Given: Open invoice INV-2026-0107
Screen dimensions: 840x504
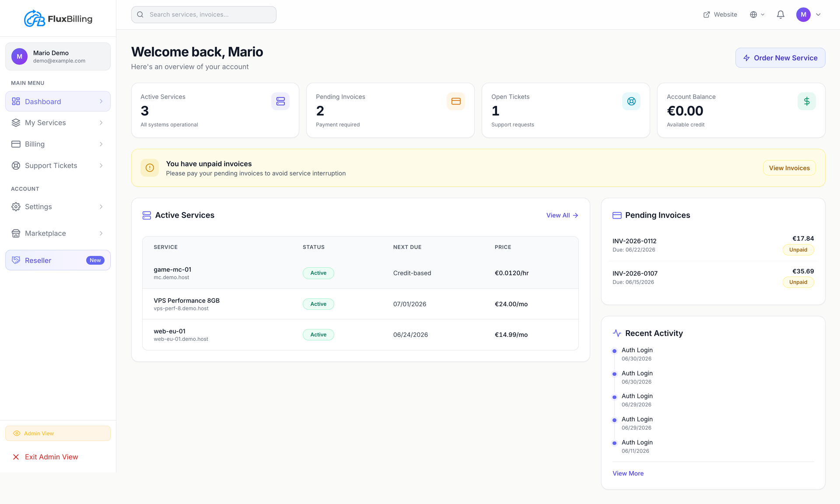Looking at the screenshot, I should click(x=713, y=277).
